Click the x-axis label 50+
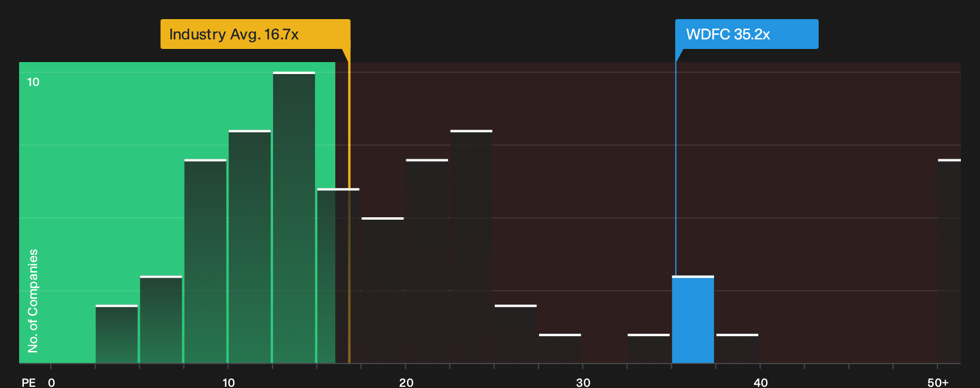Image resolution: width=980 pixels, height=388 pixels. 938,382
